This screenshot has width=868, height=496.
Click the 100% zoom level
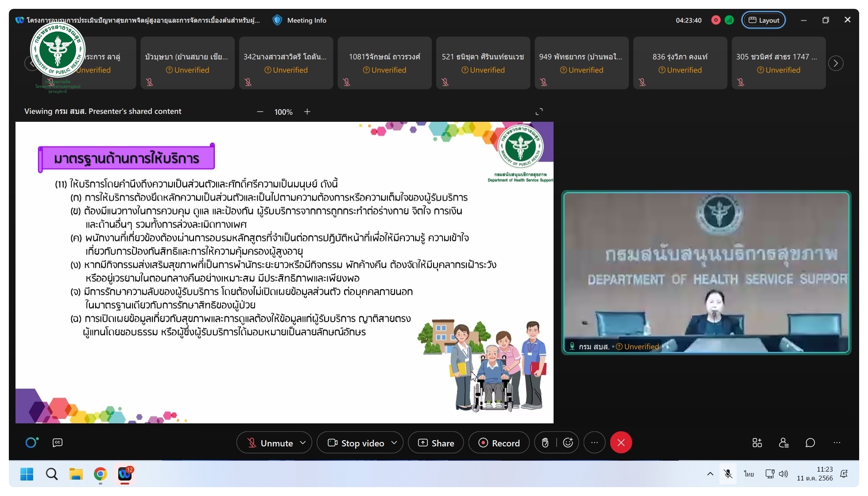283,112
